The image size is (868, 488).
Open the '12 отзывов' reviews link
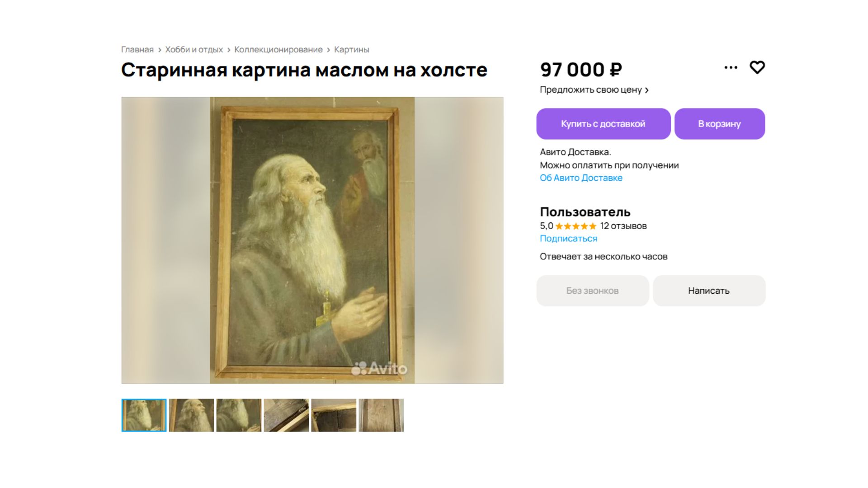click(x=623, y=226)
